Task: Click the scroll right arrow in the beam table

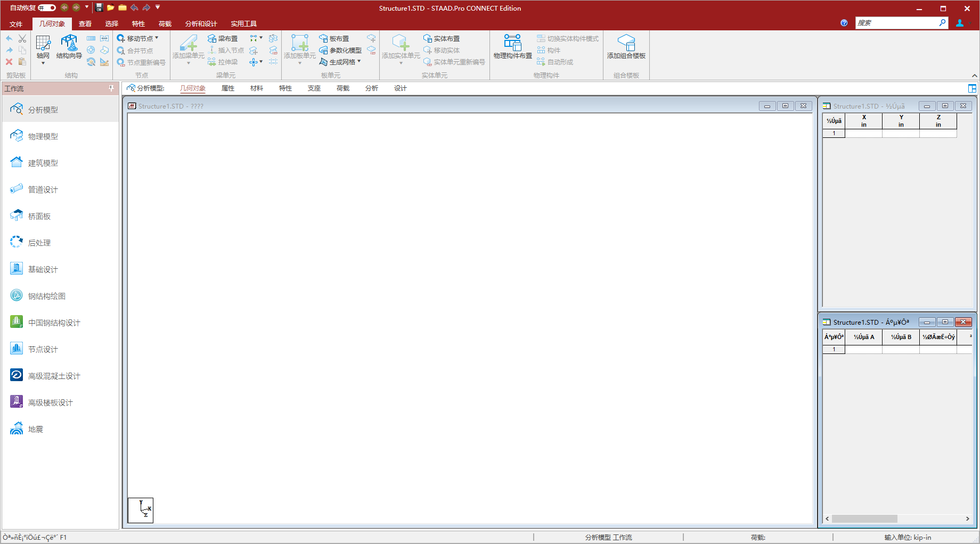Action: (x=968, y=518)
